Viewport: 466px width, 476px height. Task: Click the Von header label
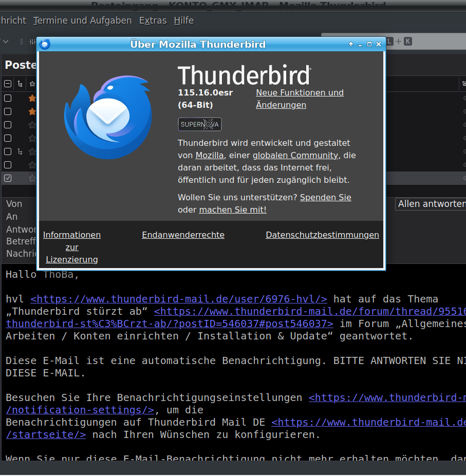pyautogui.click(x=14, y=204)
